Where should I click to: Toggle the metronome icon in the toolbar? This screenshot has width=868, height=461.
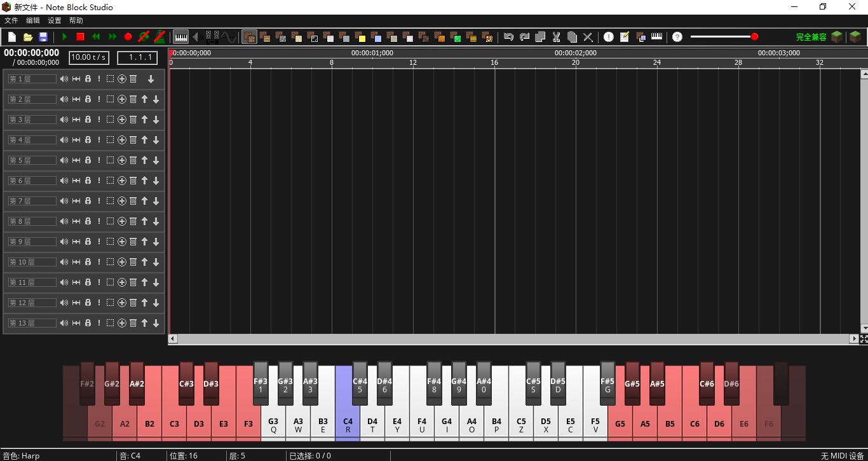click(x=160, y=37)
